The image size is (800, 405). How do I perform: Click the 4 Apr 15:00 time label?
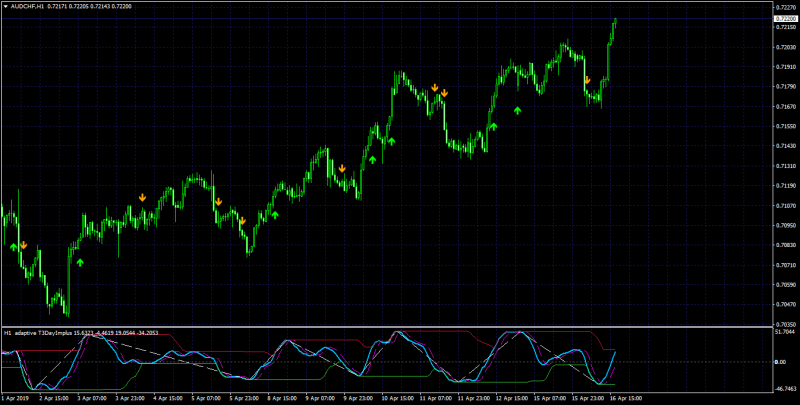167,398
